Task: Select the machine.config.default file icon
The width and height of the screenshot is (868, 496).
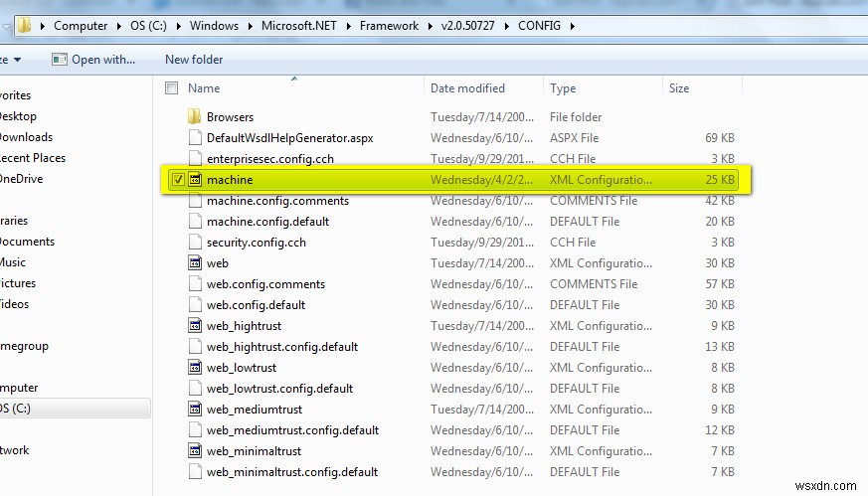Action: (x=195, y=222)
